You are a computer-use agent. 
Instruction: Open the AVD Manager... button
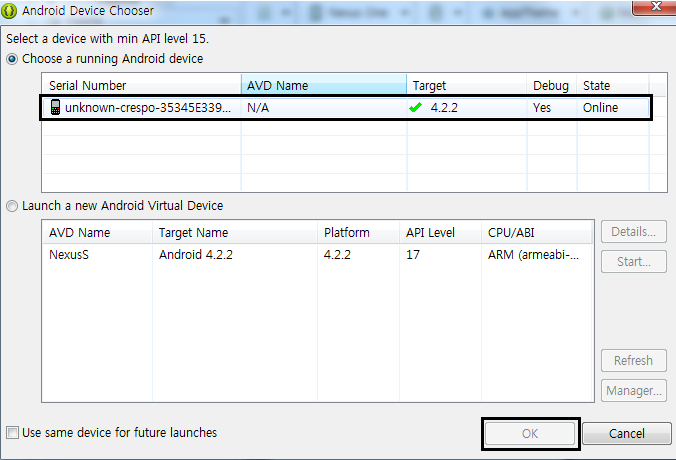point(634,391)
